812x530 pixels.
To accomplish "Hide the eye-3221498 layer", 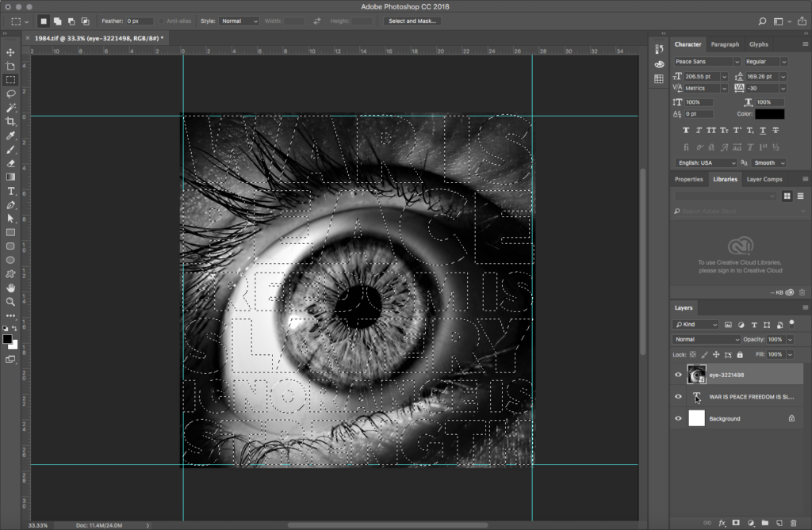I will pyautogui.click(x=678, y=375).
